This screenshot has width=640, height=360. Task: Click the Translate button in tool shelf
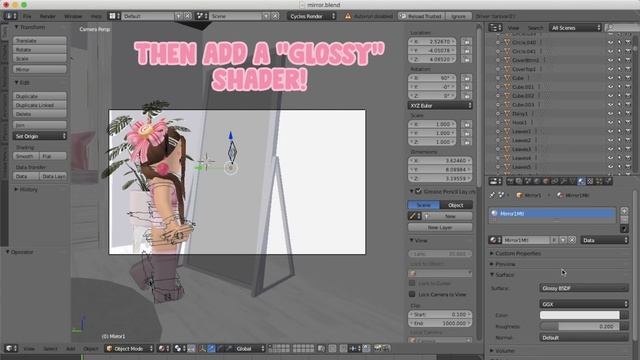[40, 40]
